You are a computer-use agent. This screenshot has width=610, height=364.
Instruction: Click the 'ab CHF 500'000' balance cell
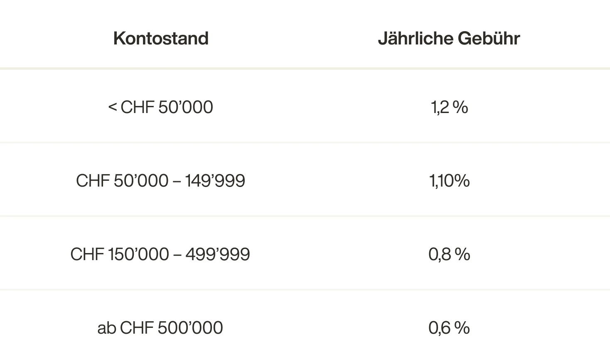(x=160, y=328)
